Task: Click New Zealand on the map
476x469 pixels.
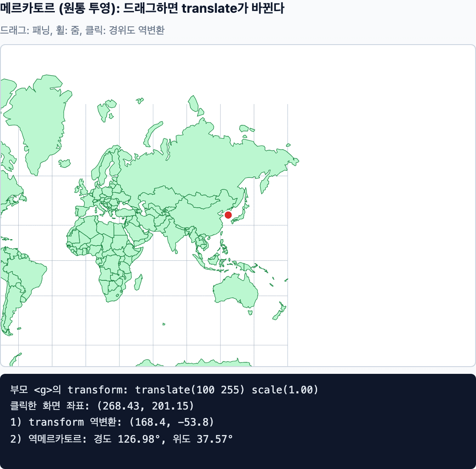Action: [280, 311]
